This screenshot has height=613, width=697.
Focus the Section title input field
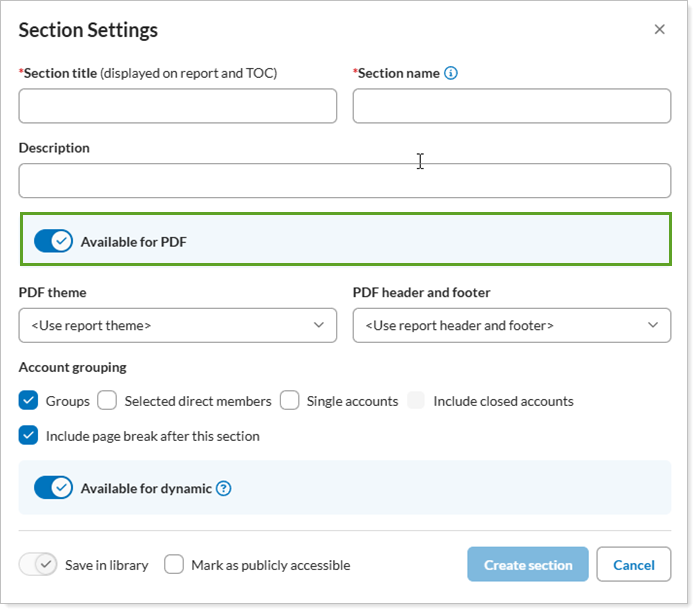178,106
